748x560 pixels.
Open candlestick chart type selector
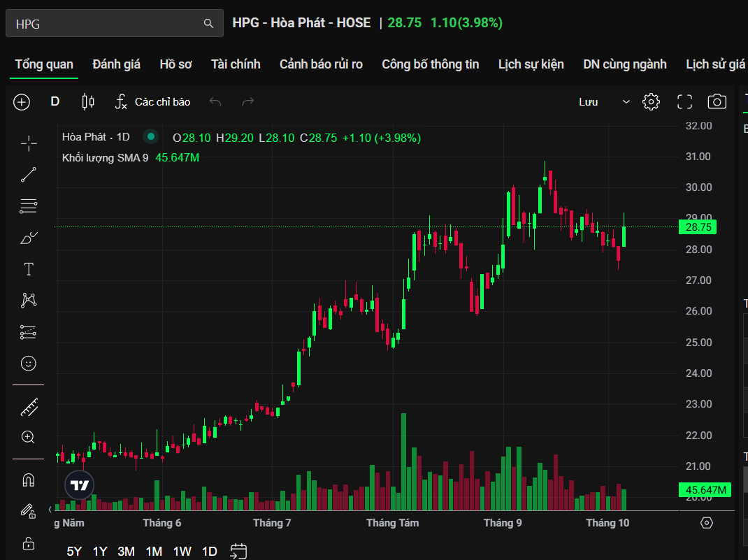click(x=88, y=102)
